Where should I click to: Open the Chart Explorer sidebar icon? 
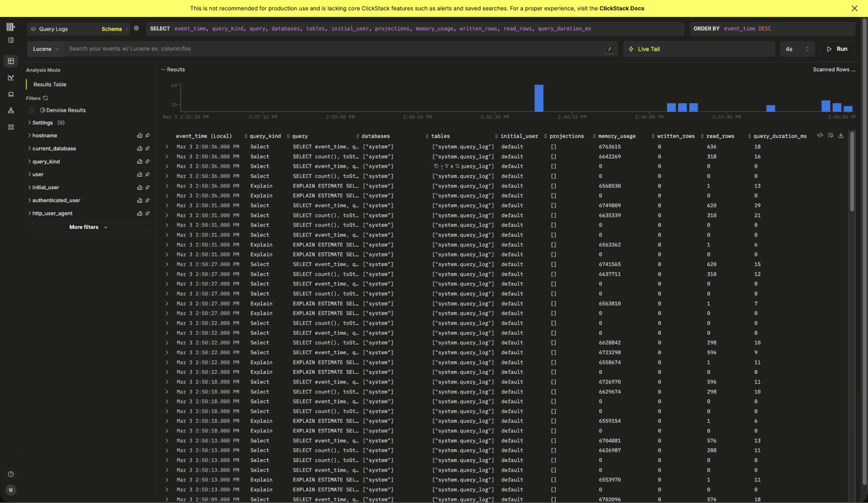click(x=11, y=78)
